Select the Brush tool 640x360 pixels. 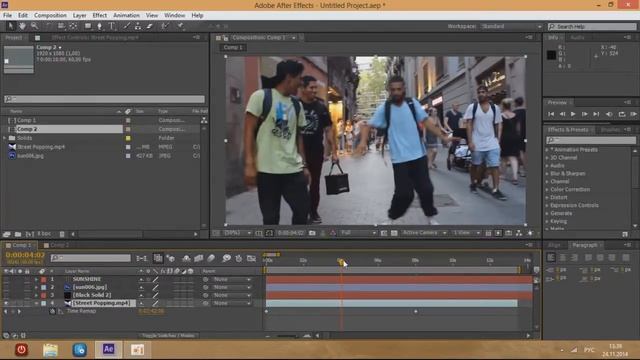127,26
